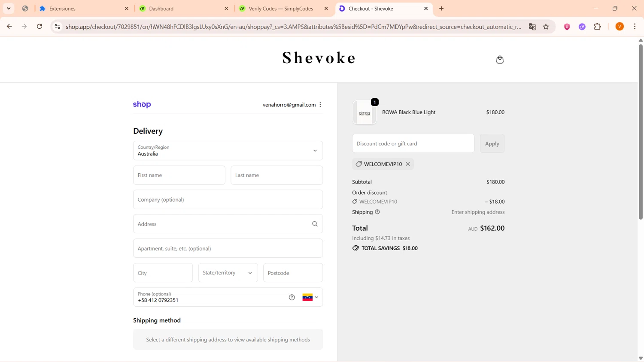
Task: Click the Total $162.00 amount
Action: click(492, 228)
